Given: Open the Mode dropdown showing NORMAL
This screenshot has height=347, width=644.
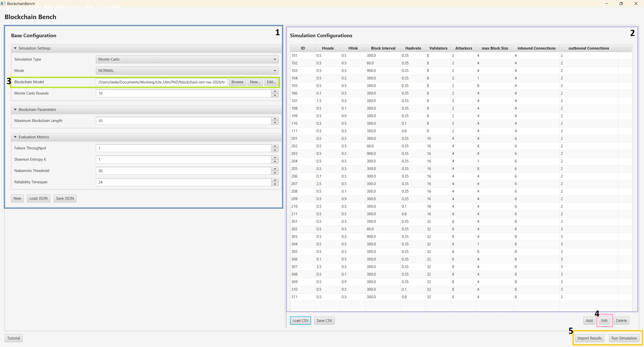Looking at the screenshot, I should coord(187,71).
